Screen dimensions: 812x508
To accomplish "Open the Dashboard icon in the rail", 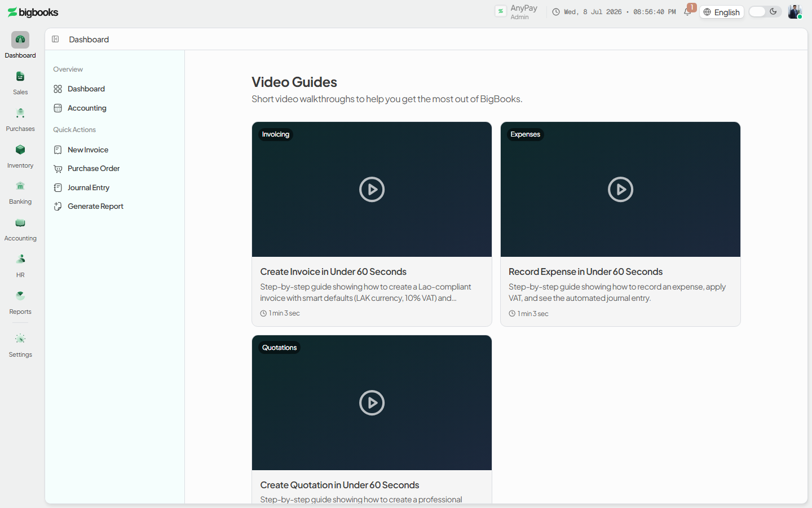I will [20, 40].
